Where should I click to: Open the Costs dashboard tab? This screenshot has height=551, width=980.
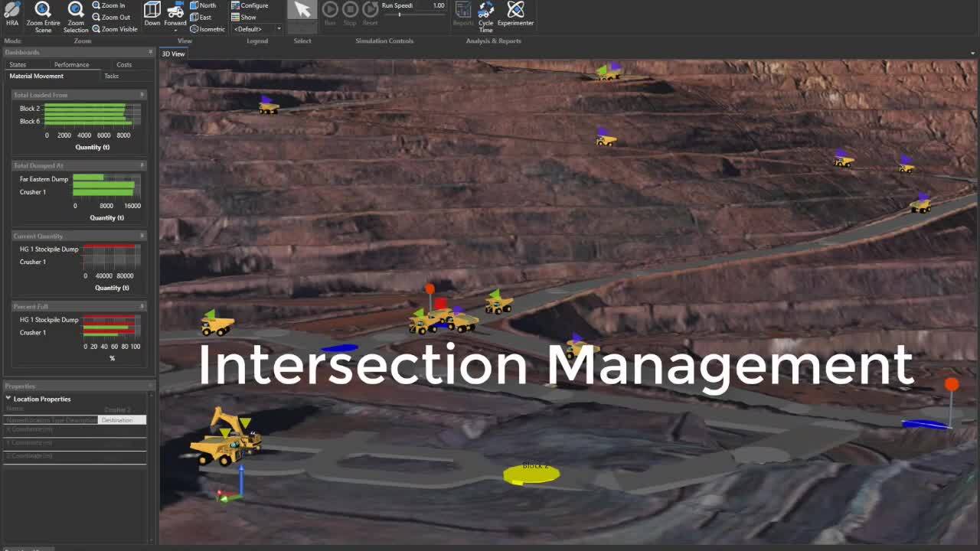click(x=124, y=65)
